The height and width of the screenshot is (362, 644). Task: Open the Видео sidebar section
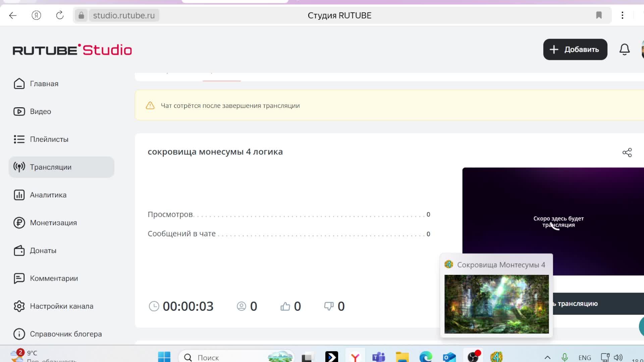[61, 112]
